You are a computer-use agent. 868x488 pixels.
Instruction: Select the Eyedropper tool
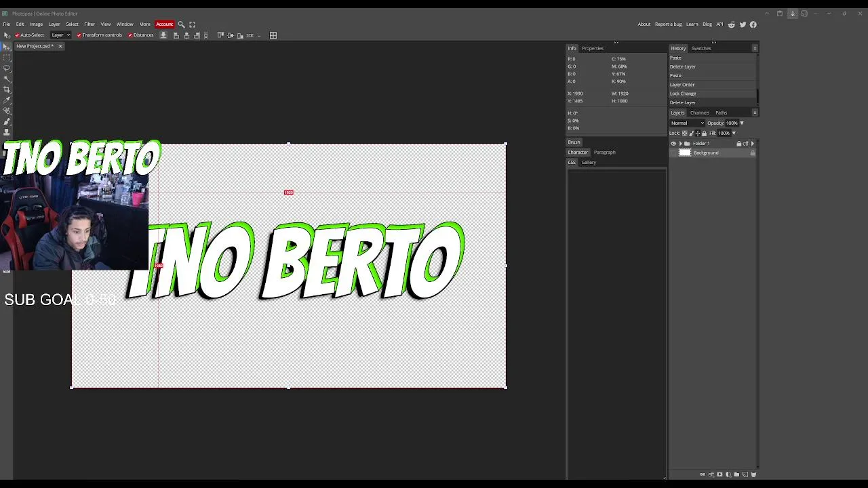tap(7, 100)
